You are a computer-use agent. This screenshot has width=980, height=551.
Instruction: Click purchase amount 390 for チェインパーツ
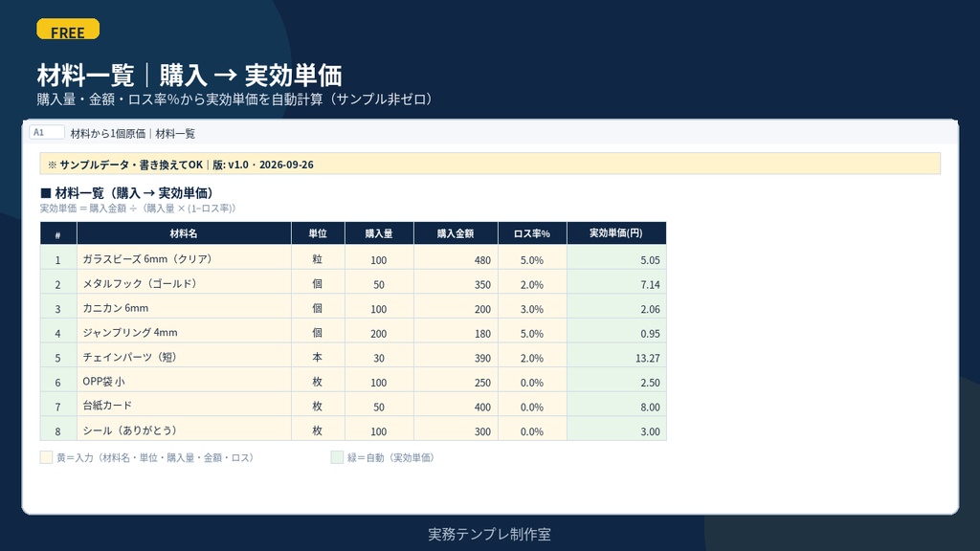(x=456, y=357)
